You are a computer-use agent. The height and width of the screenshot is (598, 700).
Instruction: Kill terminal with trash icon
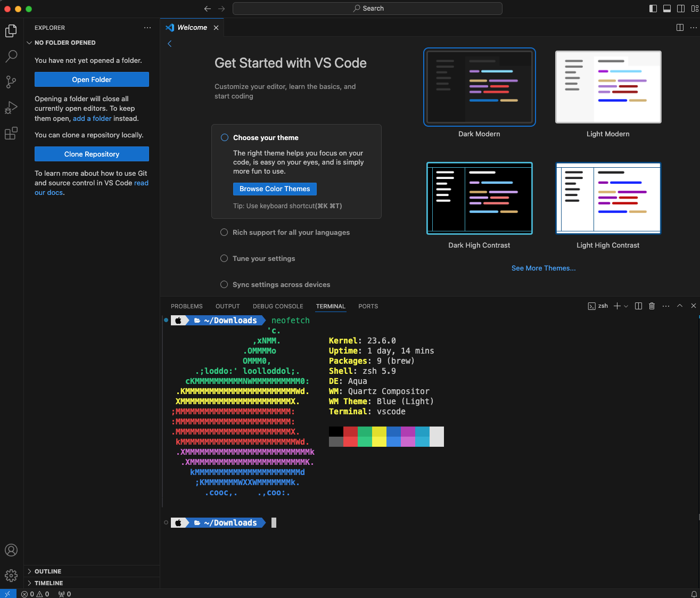coord(652,306)
